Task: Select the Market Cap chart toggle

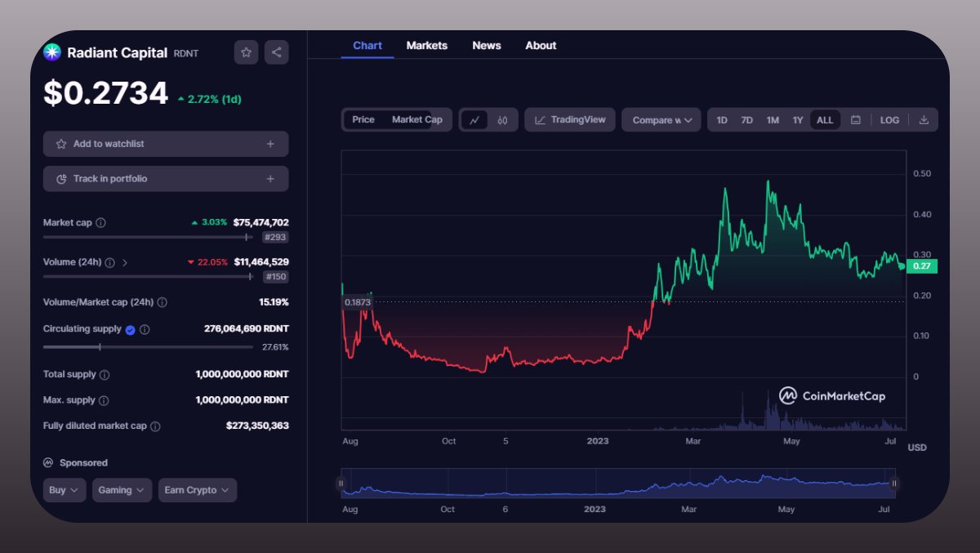Action: [416, 120]
